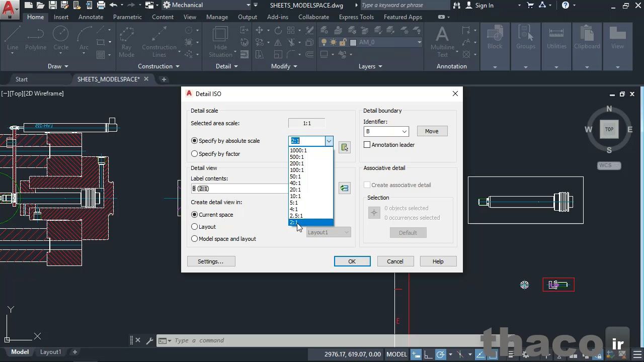Open the Mechanical workspace dropdown
The image size is (644, 362).
coord(249,5)
